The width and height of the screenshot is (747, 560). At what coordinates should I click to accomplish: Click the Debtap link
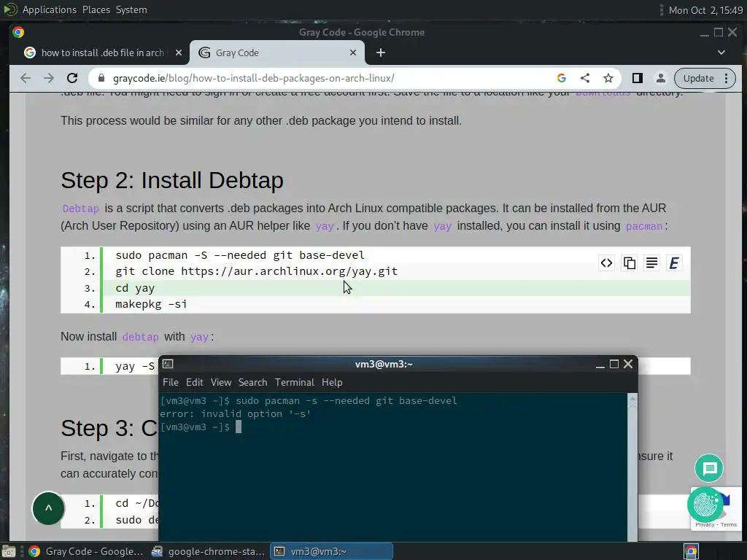point(80,209)
